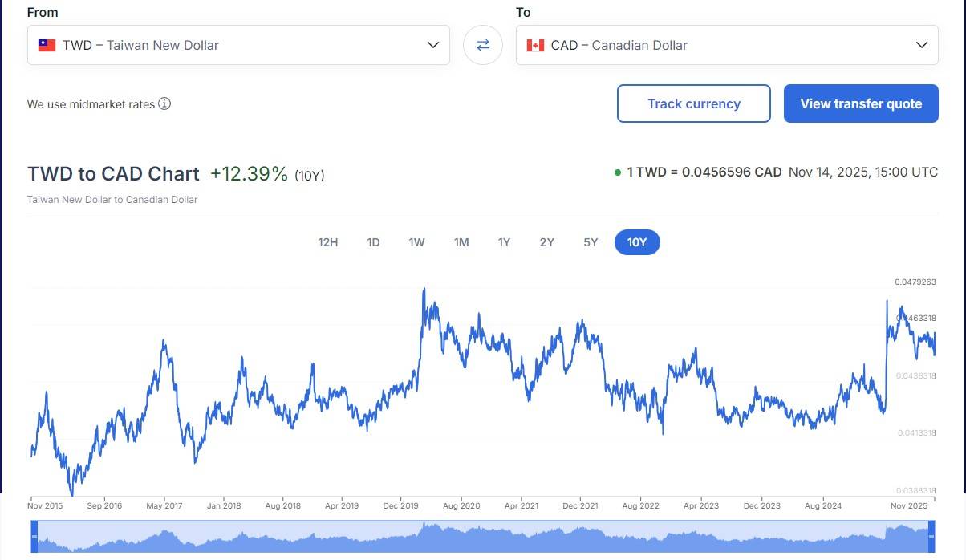Click the left range slider handle

tap(34, 536)
